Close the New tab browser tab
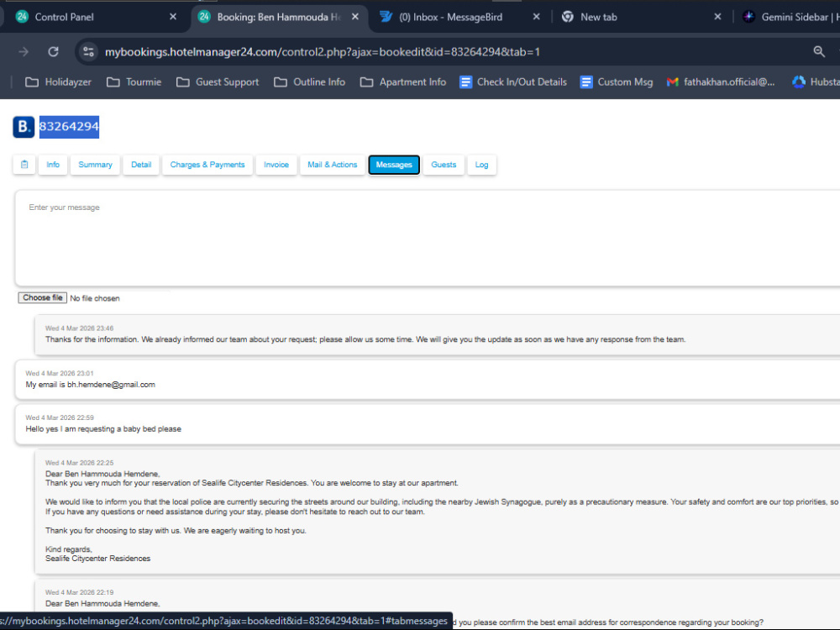Viewport: 840px width, 630px height. click(718, 17)
